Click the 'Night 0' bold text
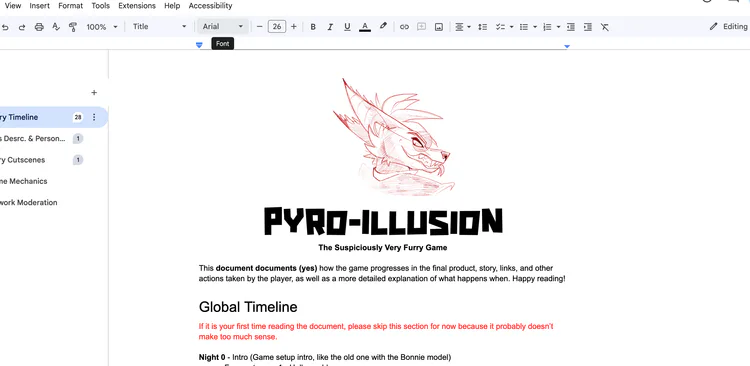The height and width of the screenshot is (366, 750). (x=212, y=357)
